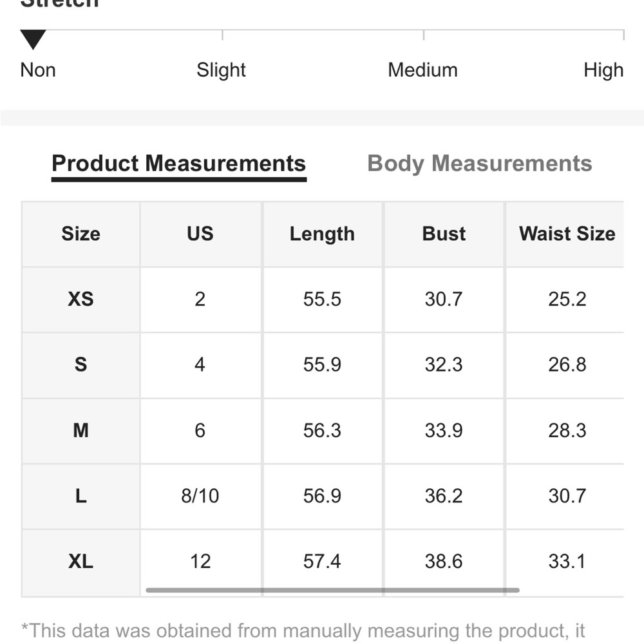
Task: Select the Product Measurements tab
Action: (178, 164)
